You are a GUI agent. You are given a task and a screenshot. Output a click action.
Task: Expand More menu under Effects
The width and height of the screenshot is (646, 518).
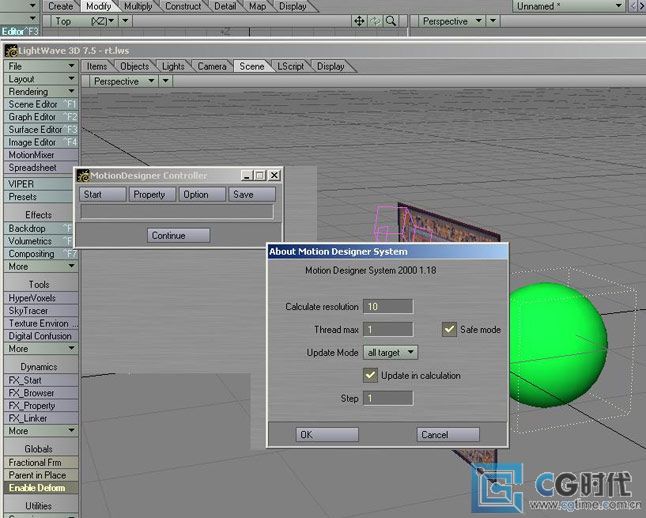click(41, 267)
